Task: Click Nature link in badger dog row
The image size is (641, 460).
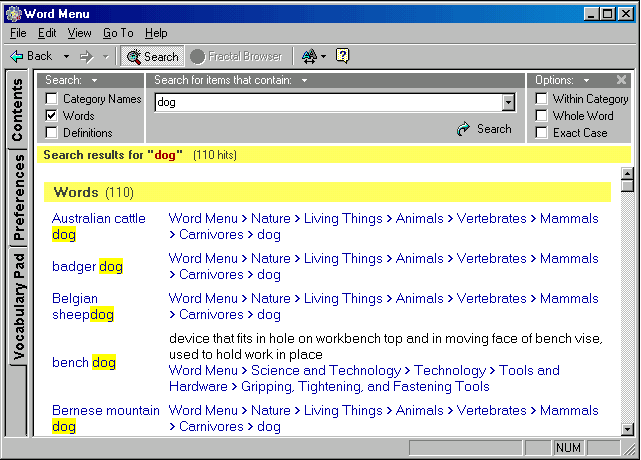Action: 271,258
